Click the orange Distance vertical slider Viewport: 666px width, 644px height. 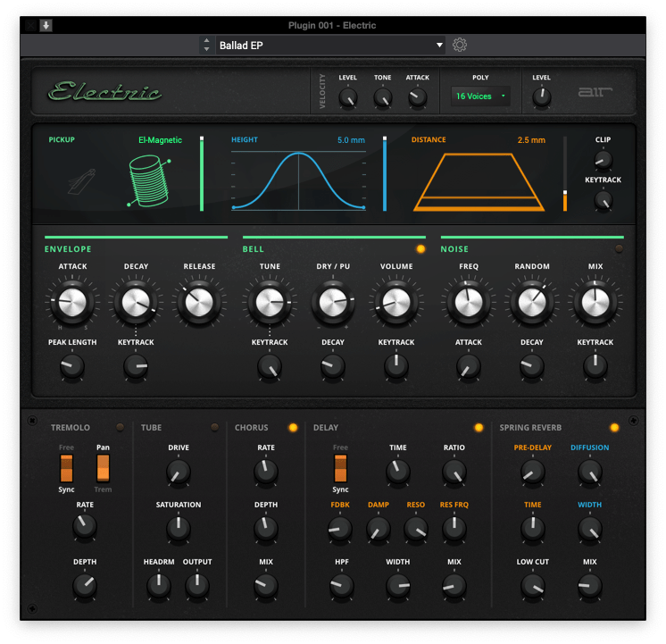pyautogui.click(x=565, y=173)
